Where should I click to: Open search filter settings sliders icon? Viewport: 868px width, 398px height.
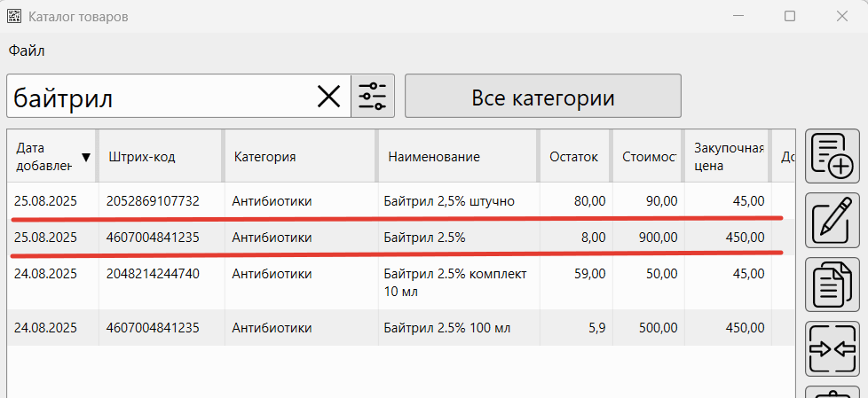(372, 97)
